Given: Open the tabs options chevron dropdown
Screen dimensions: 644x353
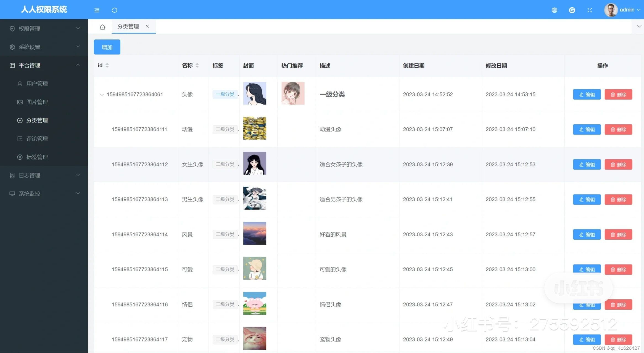Looking at the screenshot, I should coord(639,26).
